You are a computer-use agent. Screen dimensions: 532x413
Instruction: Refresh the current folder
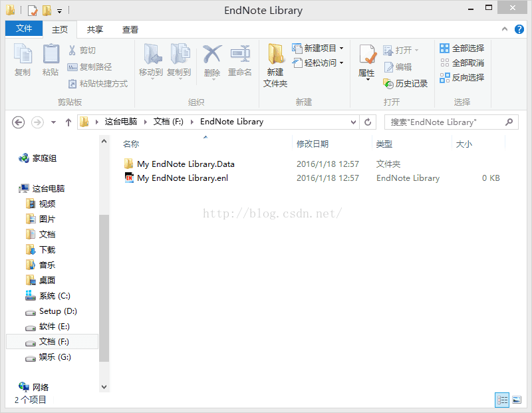(x=368, y=122)
